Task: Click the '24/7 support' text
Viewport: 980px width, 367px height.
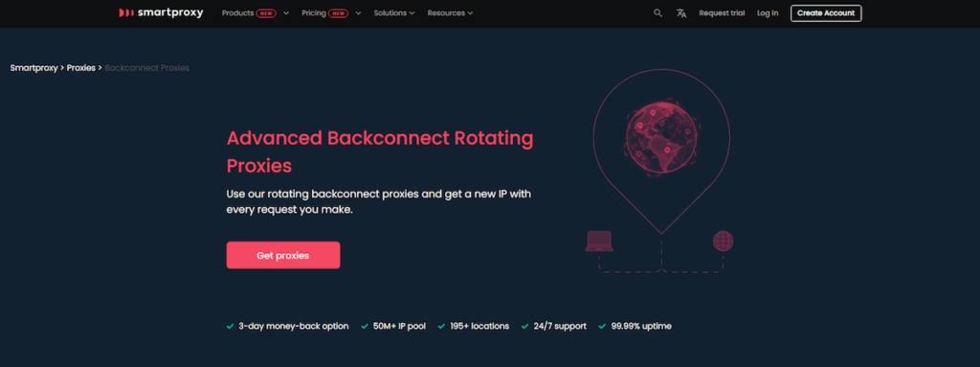Action: 560,327
